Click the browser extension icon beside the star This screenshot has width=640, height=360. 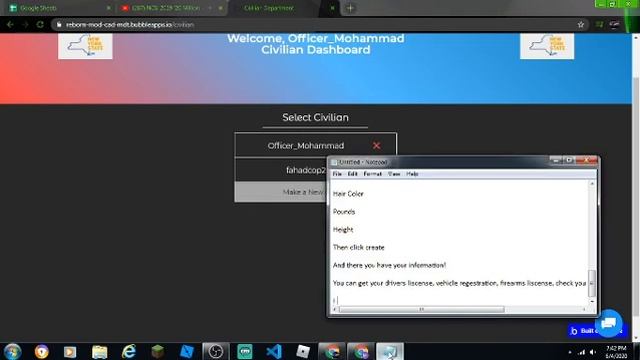click(x=599, y=24)
